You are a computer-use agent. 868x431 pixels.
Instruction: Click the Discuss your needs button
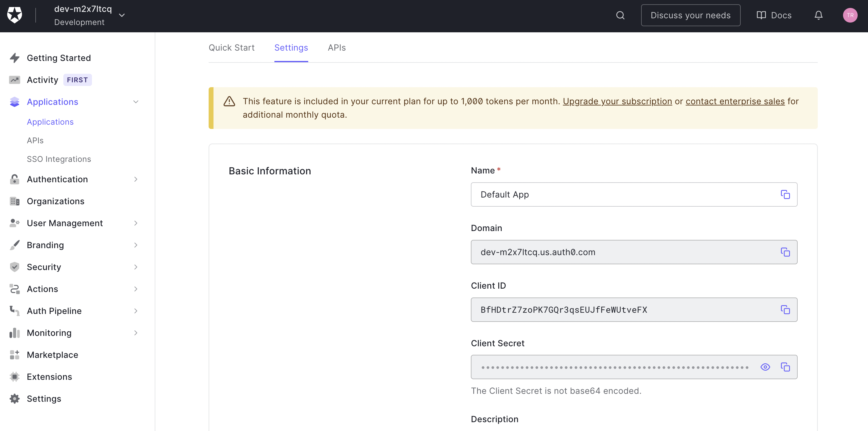point(690,15)
